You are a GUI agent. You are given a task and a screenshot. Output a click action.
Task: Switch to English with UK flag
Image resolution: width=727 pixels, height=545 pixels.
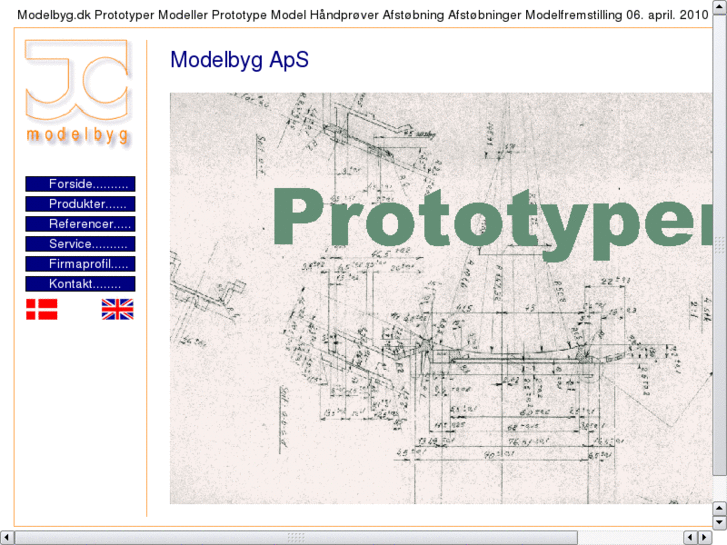(117, 309)
